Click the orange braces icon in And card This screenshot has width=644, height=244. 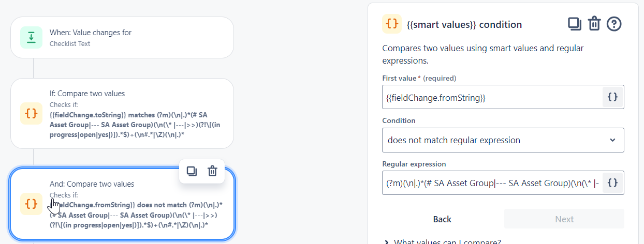[x=31, y=204]
